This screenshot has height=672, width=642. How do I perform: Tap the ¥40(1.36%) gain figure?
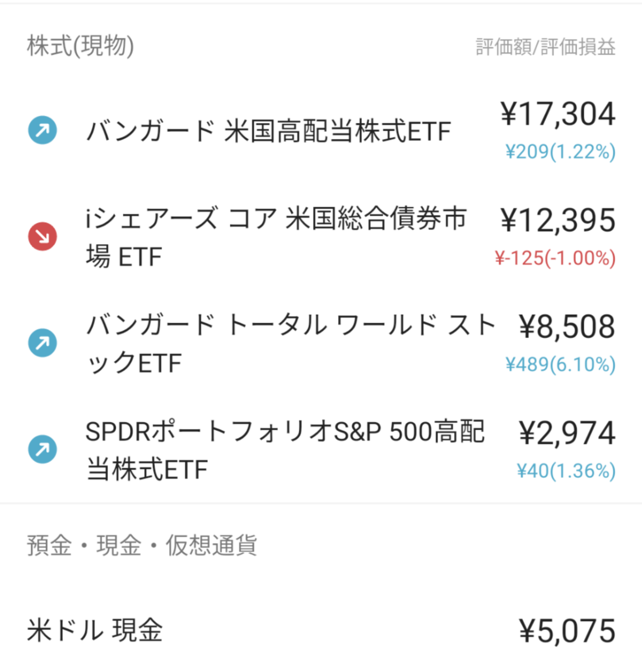click(566, 471)
